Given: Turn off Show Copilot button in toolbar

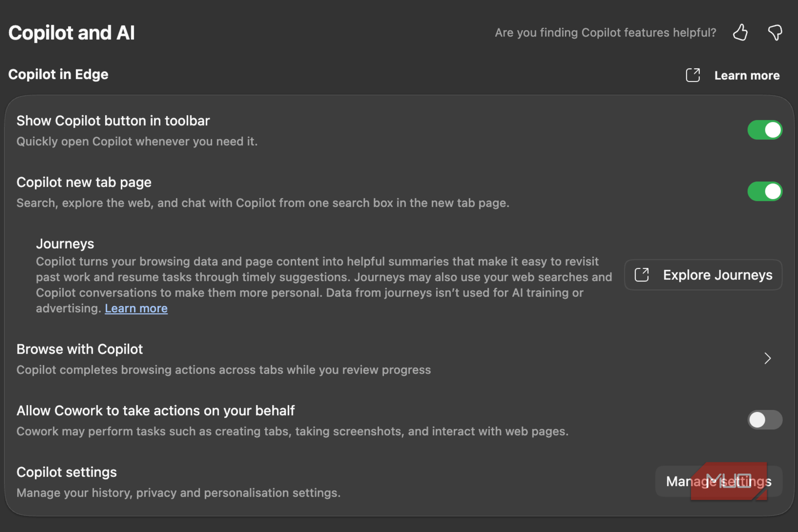Looking at the screenshot, I should 765,130.
